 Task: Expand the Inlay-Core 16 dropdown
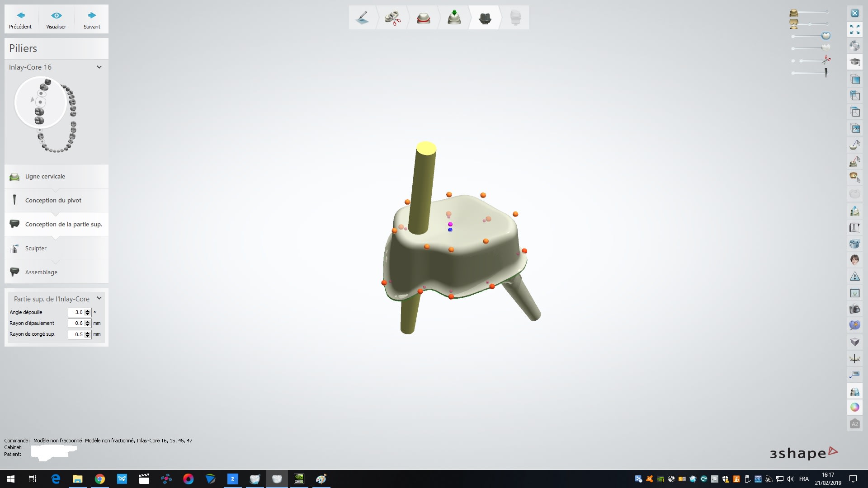(99, 67)
